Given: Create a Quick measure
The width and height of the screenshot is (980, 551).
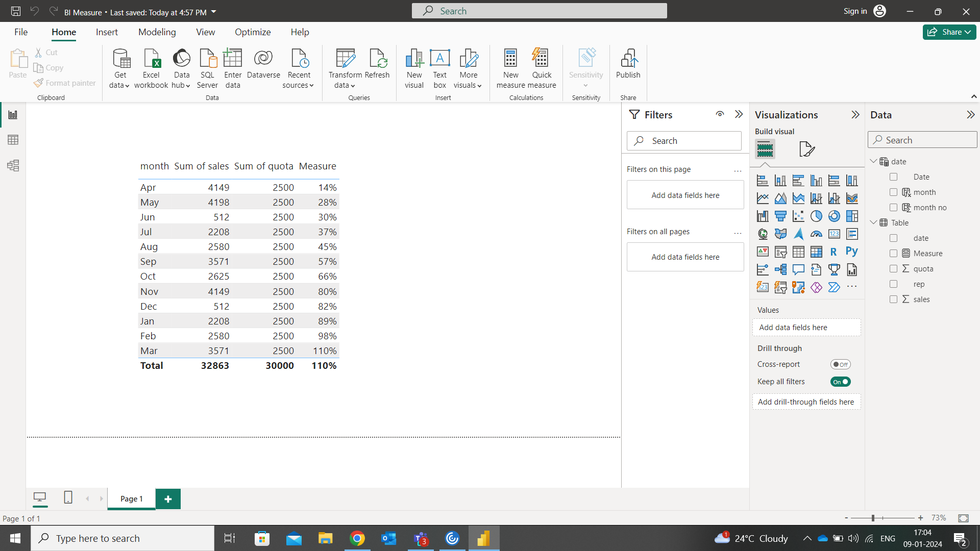Looking at the screenshot, I should click(542, 68).
